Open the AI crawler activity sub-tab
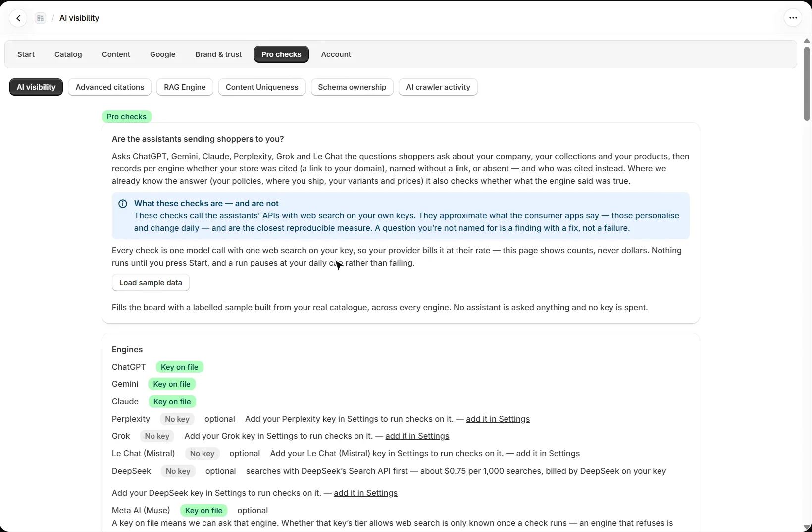812x532 pixels. [x=438, y=87]
